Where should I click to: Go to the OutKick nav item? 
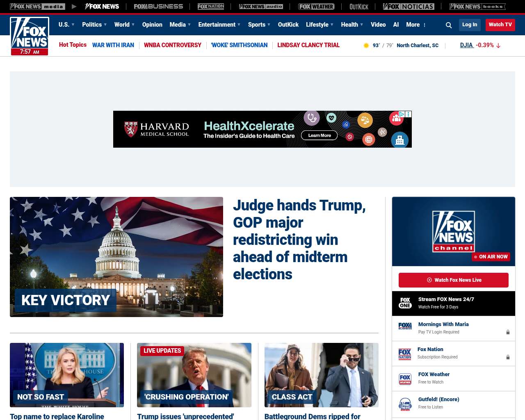(x=288, y=25)
